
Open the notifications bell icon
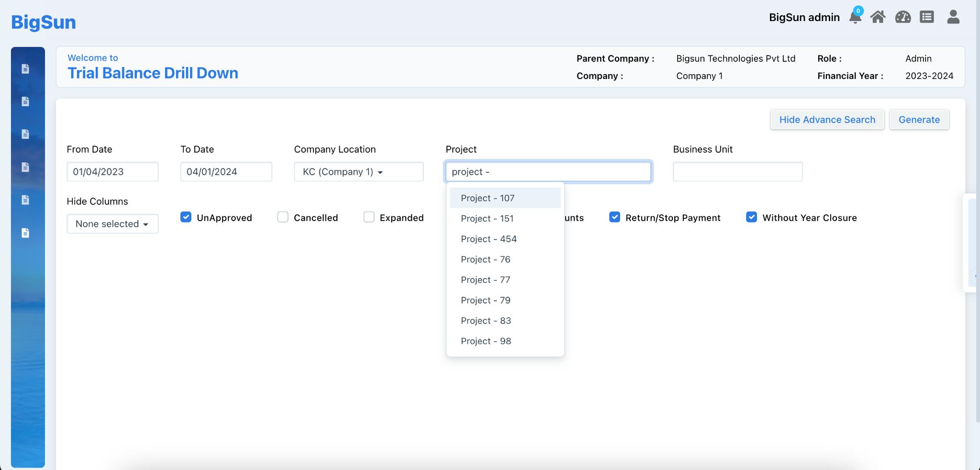[855, 17]
